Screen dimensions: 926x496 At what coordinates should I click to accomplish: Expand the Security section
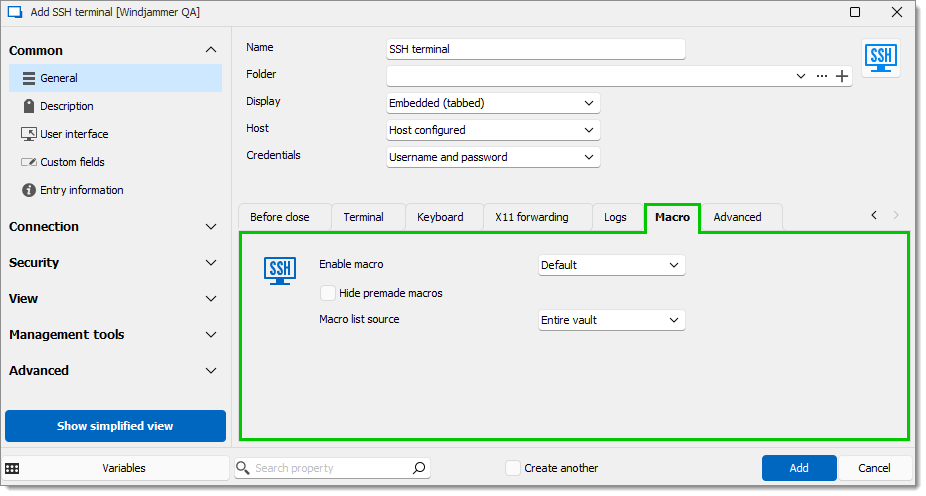point(211,263)
